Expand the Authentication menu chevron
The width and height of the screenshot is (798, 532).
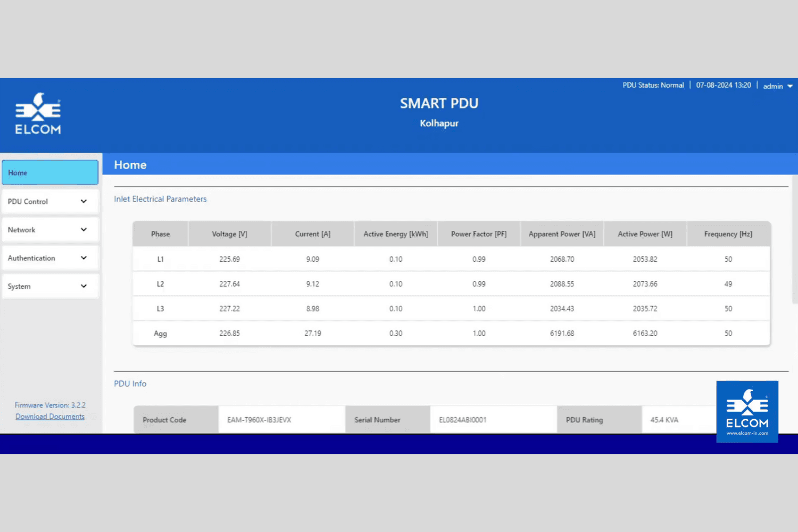(84, 258)
